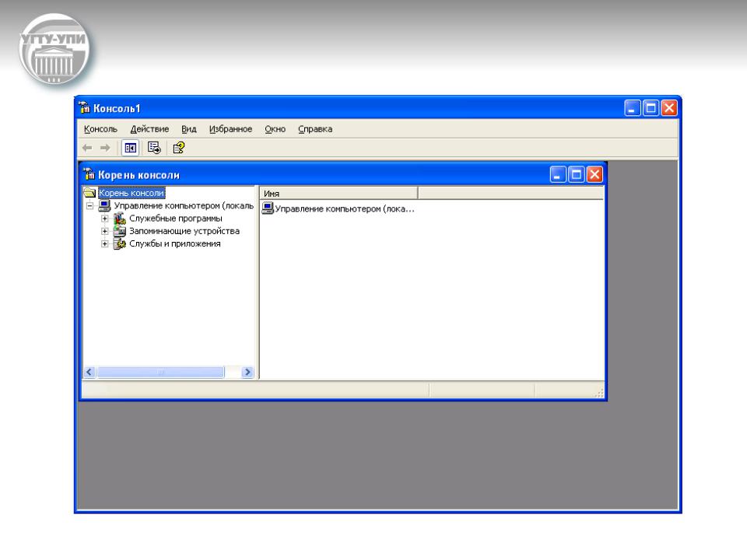Minimize the Консоль1 main window
Viewport: 747px width, 560px height.
[632, 108]
